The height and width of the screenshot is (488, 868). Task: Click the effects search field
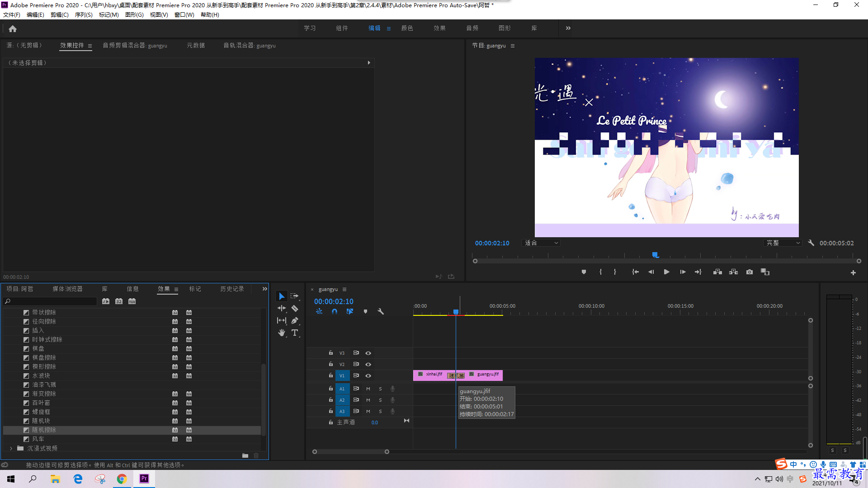[50, 301]
